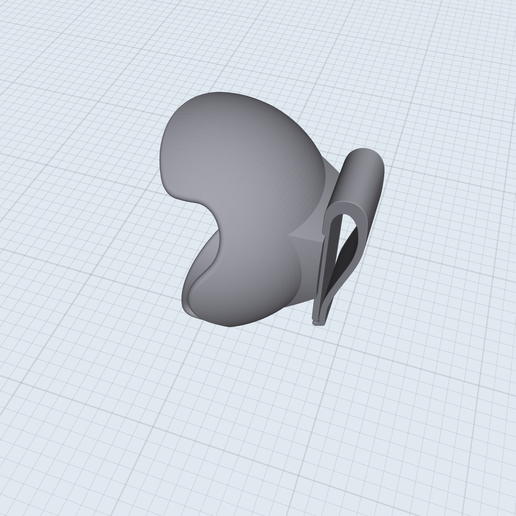
Task: Click empty grid space right of the clip
Action: pos(450,233)
